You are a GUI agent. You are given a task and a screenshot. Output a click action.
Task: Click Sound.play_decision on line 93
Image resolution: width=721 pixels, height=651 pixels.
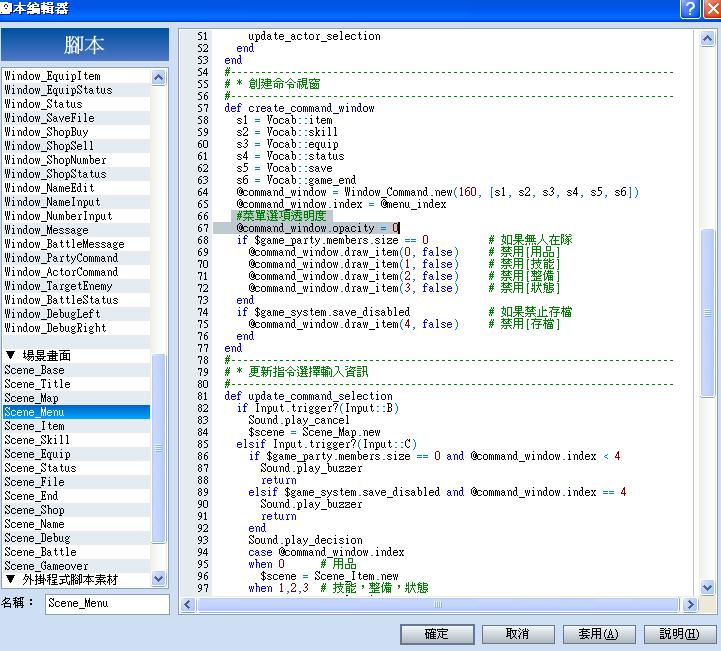[305, 540]
